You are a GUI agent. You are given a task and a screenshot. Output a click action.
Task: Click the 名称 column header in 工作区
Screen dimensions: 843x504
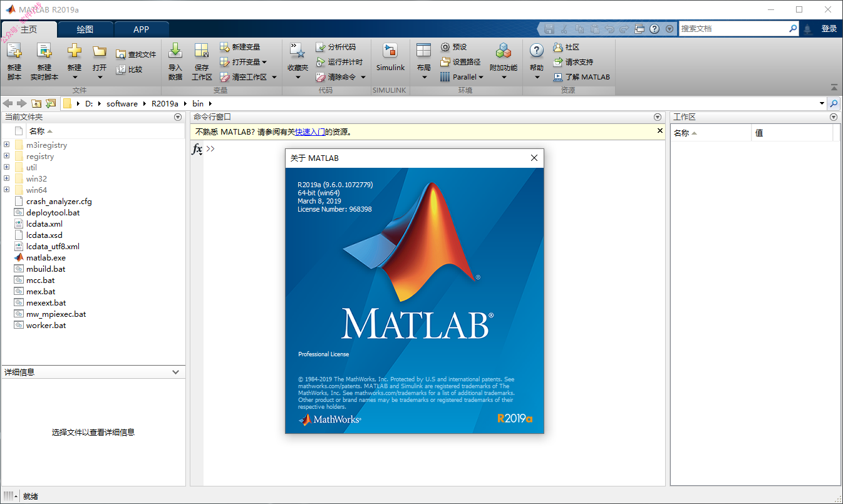point(711,133)
